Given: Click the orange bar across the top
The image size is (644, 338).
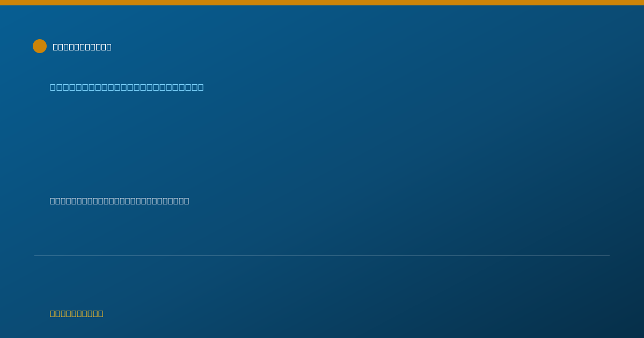Looking at the screenshot, I should 322,3.
